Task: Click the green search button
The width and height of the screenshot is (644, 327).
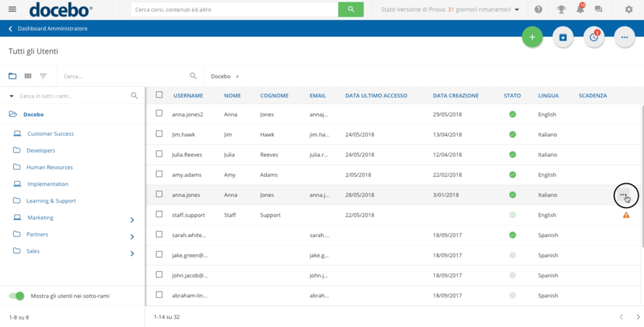Action: [351, 9]
